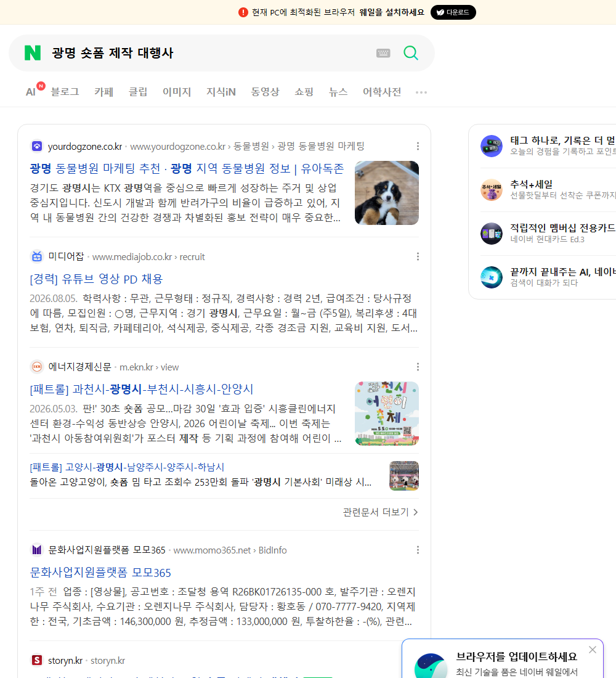The height and width of the screenshot is (678, 616).
Task: Expand 관련문서 더보기 related documents
Action: pos(381,512)
